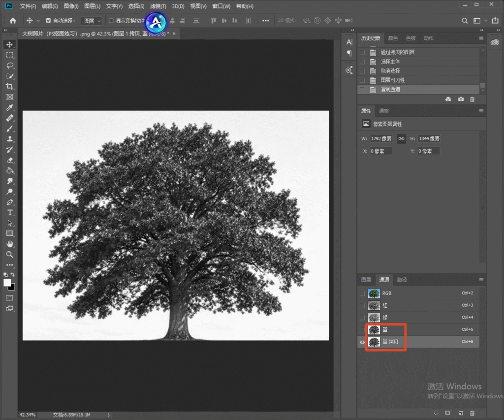Select the Clone Stamp tool

tap(10, 139)
